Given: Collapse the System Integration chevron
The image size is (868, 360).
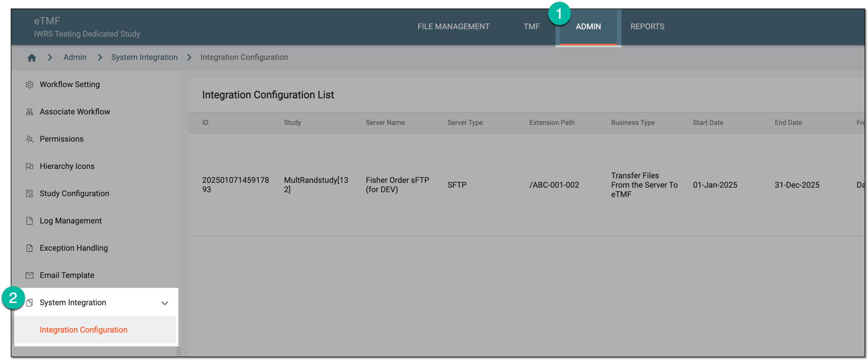Looking at the screenshot, I should point(165,303).
